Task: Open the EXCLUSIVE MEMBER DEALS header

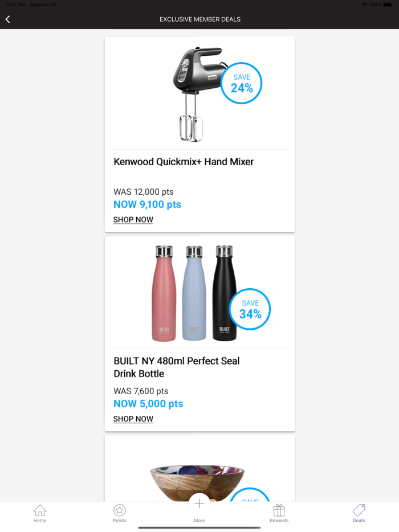Action: coord(199,19)
